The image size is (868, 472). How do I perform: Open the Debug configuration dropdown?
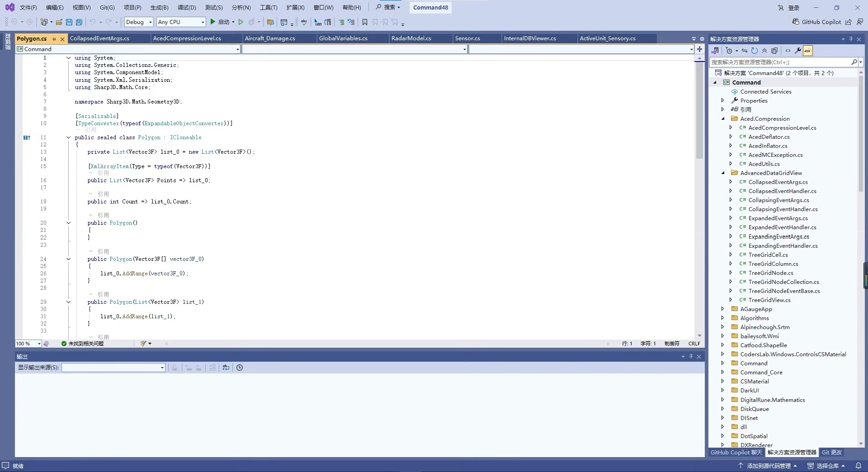click(x=139, y=22)
